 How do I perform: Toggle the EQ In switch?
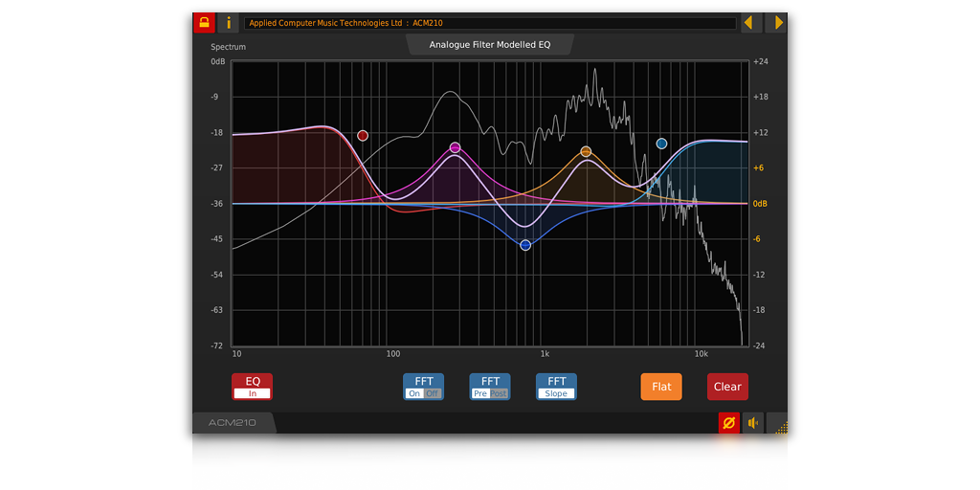[x=253, y=387]
